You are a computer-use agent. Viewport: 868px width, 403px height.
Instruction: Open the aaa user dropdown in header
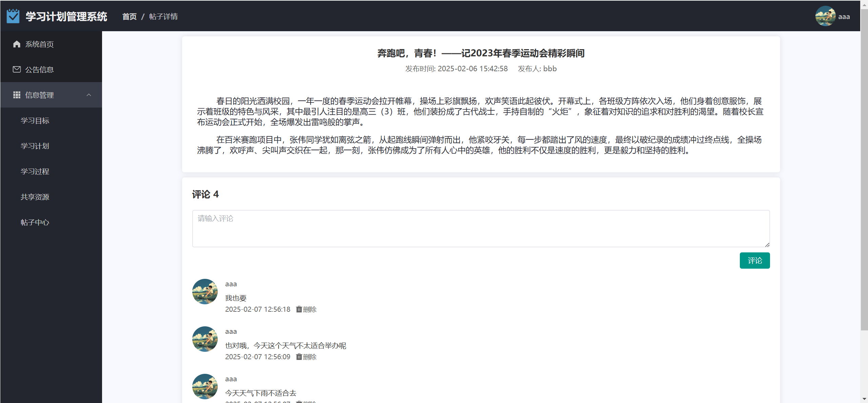(x=844, y=17)
